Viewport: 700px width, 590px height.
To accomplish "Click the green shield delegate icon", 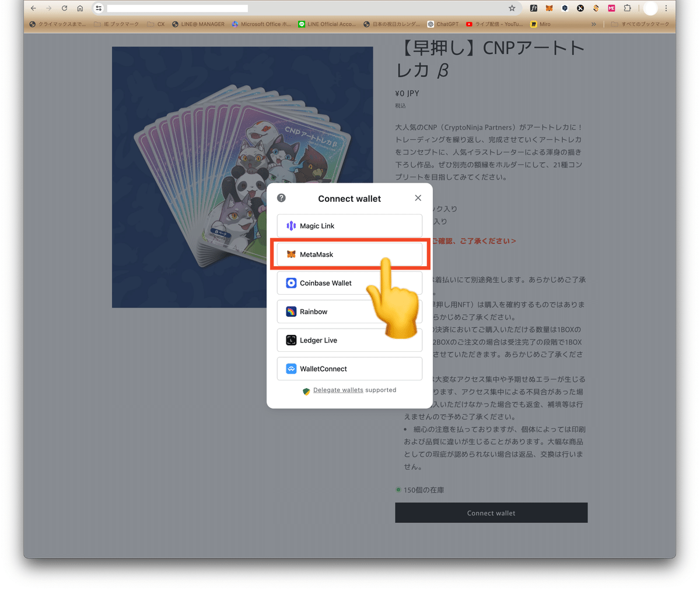I will pyautogui.click(x=306, y=391).
